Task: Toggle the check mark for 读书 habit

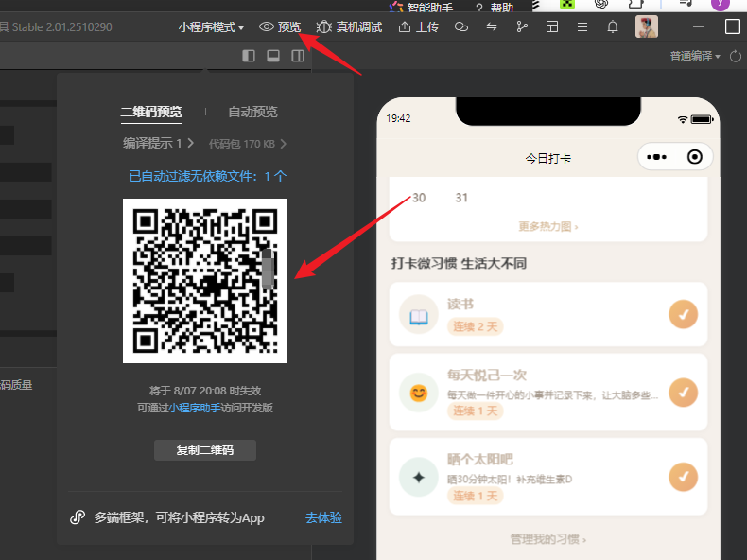Action: pos(683,315)
